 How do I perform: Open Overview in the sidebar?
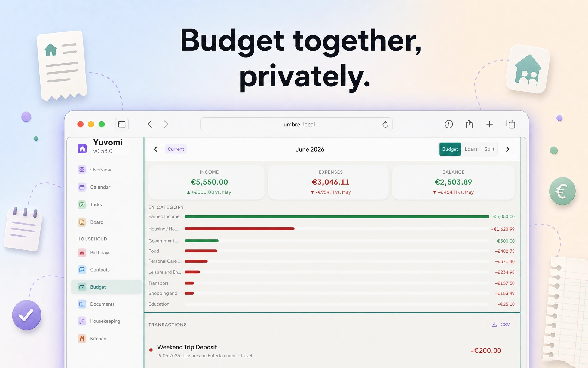pyautogui.click(x=100, y=170)
